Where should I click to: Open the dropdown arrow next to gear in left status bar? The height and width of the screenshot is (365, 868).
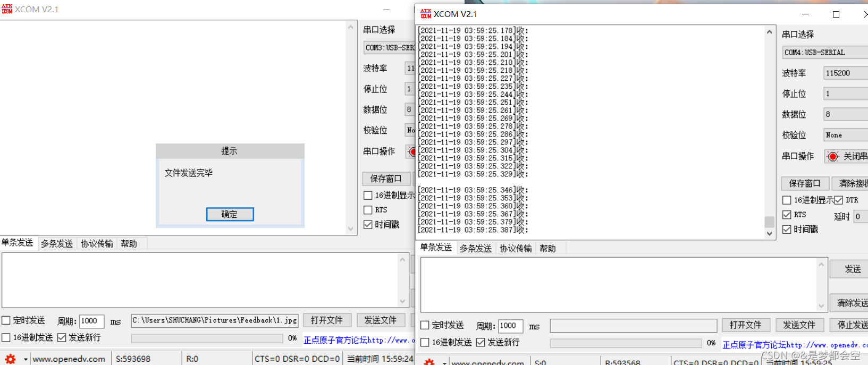[x=25, y=359]
